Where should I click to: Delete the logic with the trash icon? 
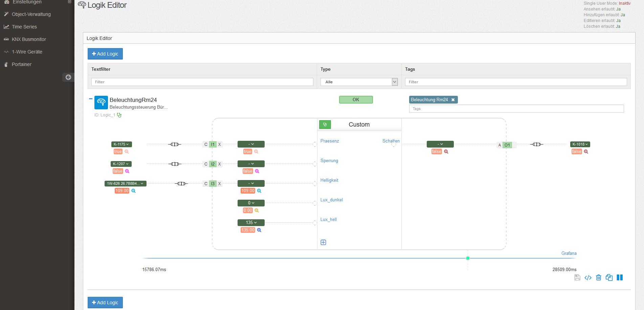599,278
